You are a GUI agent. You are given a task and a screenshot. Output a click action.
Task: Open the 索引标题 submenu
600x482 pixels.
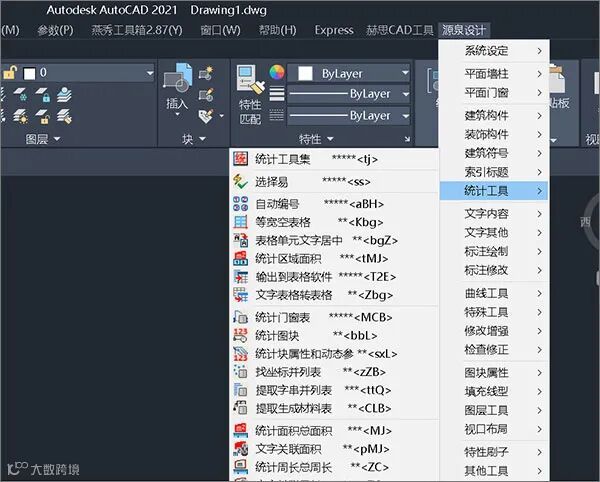(494, 172)
